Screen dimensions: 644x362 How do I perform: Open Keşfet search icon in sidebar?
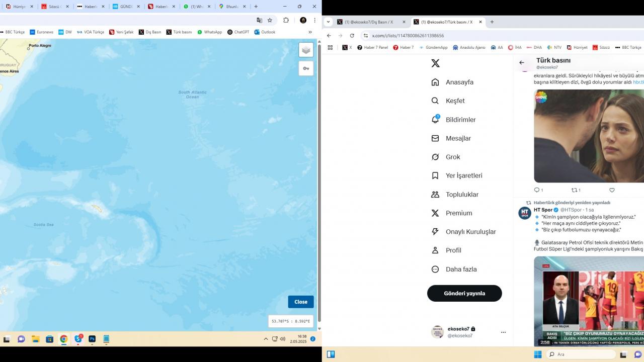[435, 101]
